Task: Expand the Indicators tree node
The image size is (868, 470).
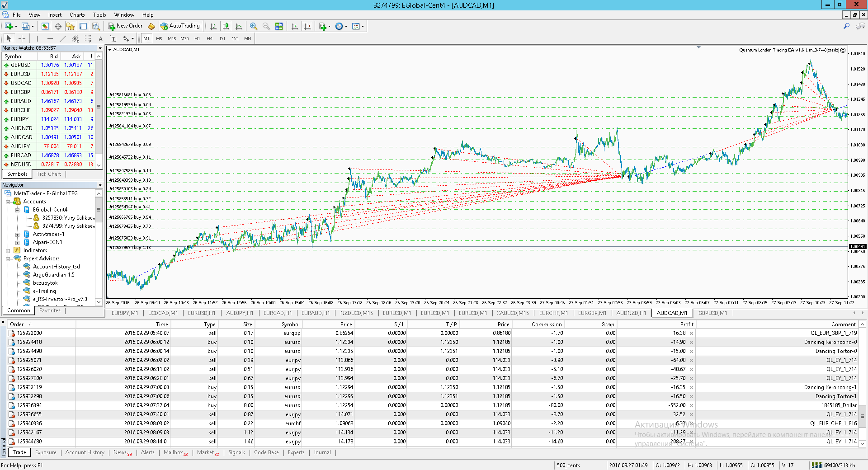Action: [x=8, y=250]
